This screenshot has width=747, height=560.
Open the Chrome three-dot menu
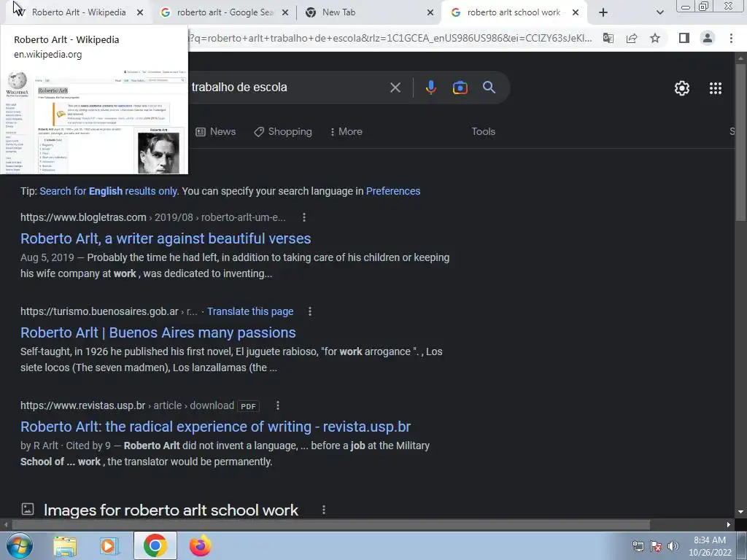pyautogui.click(x=731, y=38)
